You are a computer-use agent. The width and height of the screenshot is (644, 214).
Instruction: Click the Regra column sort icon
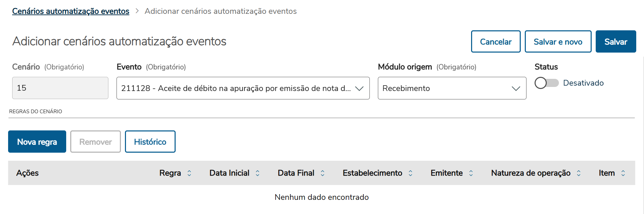(x=189, y=173)
